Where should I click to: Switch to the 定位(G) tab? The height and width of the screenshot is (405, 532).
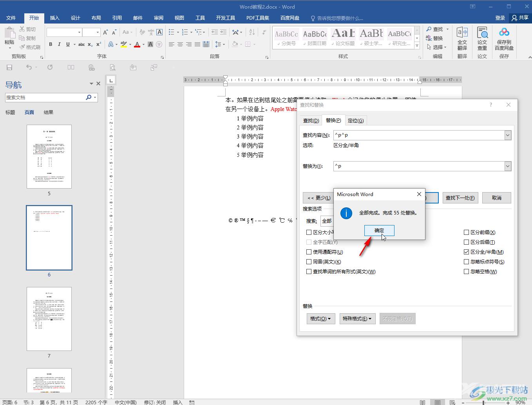click(x=356, y=120)
